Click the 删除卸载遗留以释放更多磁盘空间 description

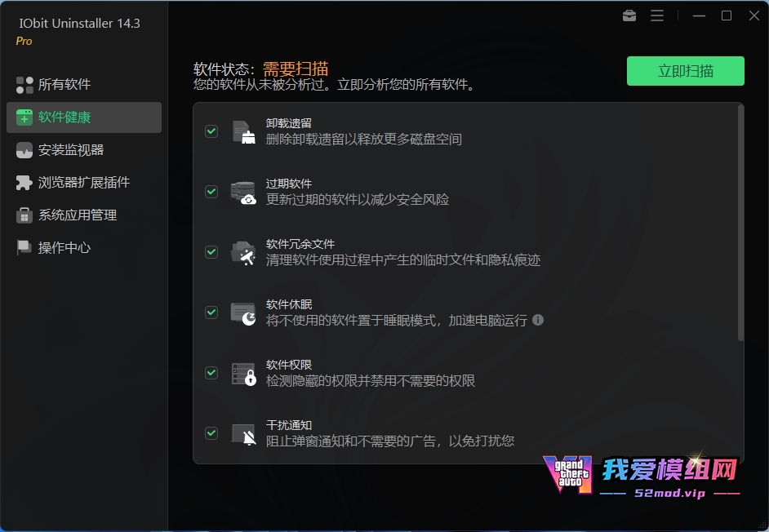tap(364, 140)
